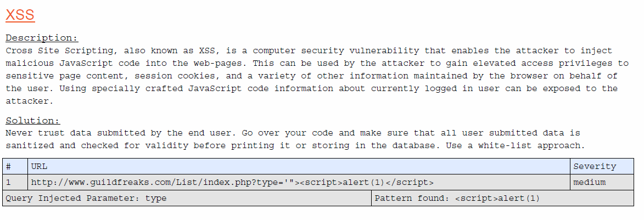The height and width of the screenshot is (220, 644).
Task: Select the Severity column header
Action: (x=602, y=166)
